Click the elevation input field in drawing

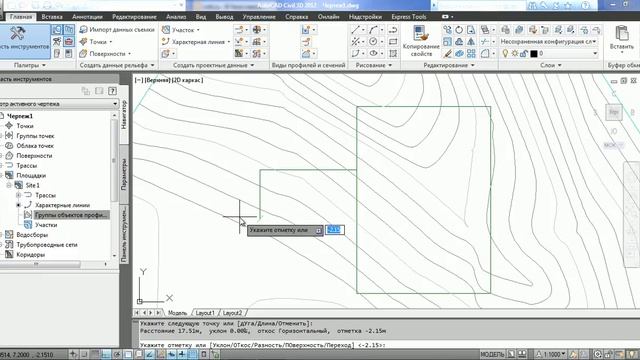[334, 230]
